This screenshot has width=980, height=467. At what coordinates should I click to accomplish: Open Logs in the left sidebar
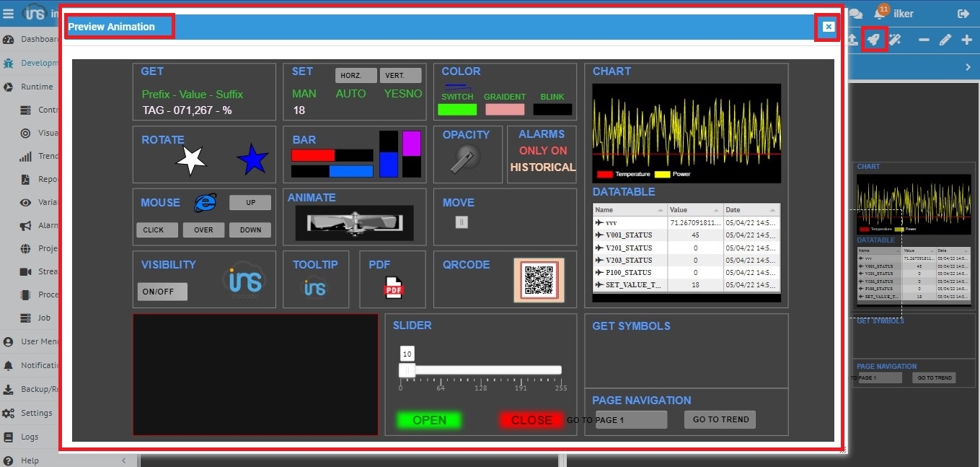(x=29, y=437)
